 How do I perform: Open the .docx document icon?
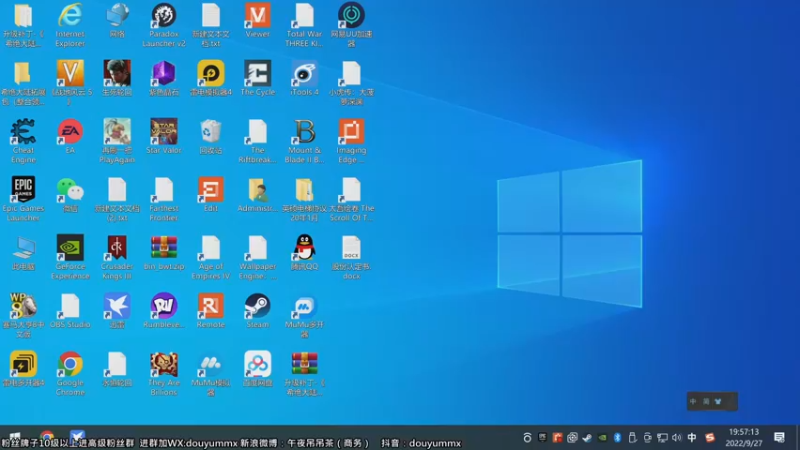pos(351,257)
